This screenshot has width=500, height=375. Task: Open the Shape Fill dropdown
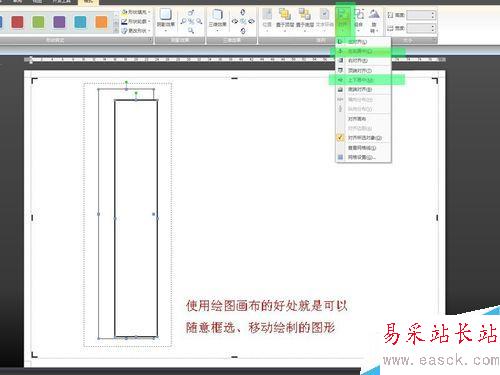[136, 12]
